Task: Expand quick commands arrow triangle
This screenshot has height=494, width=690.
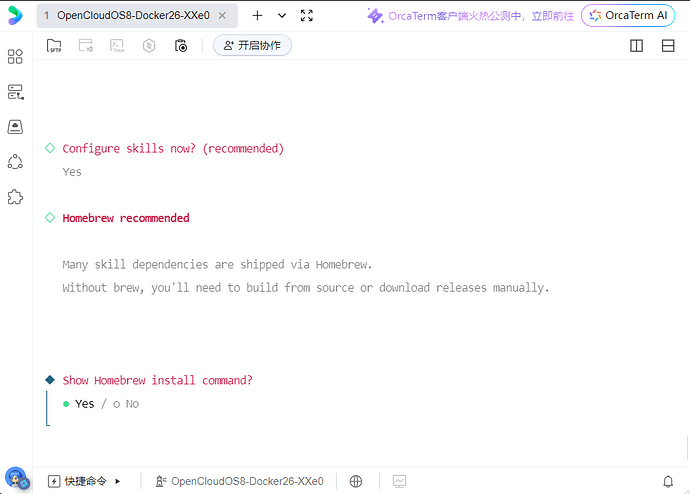Action: click(x=118, y=481)
